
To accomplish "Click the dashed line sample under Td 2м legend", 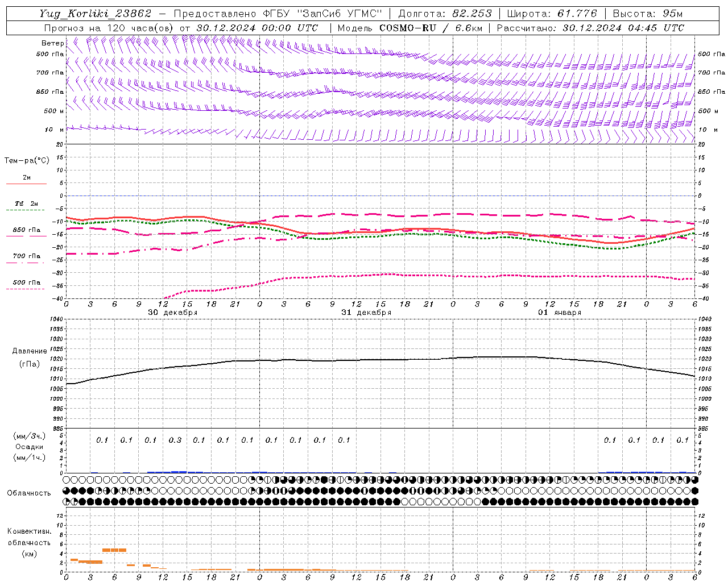I will point(26,210).
